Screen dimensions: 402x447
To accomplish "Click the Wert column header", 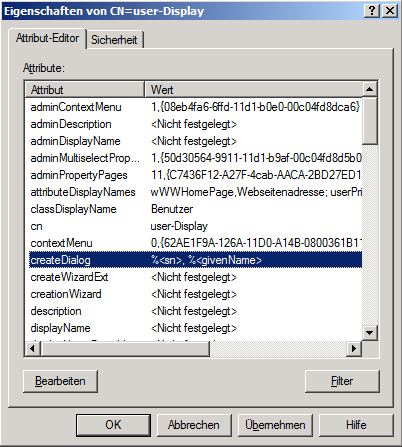I will pos(254,89).
